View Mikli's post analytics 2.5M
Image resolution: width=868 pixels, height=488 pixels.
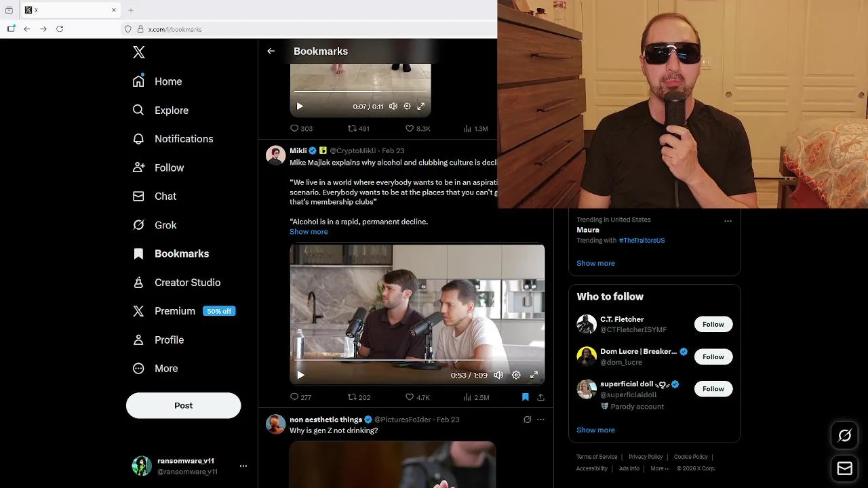point(476,397)
